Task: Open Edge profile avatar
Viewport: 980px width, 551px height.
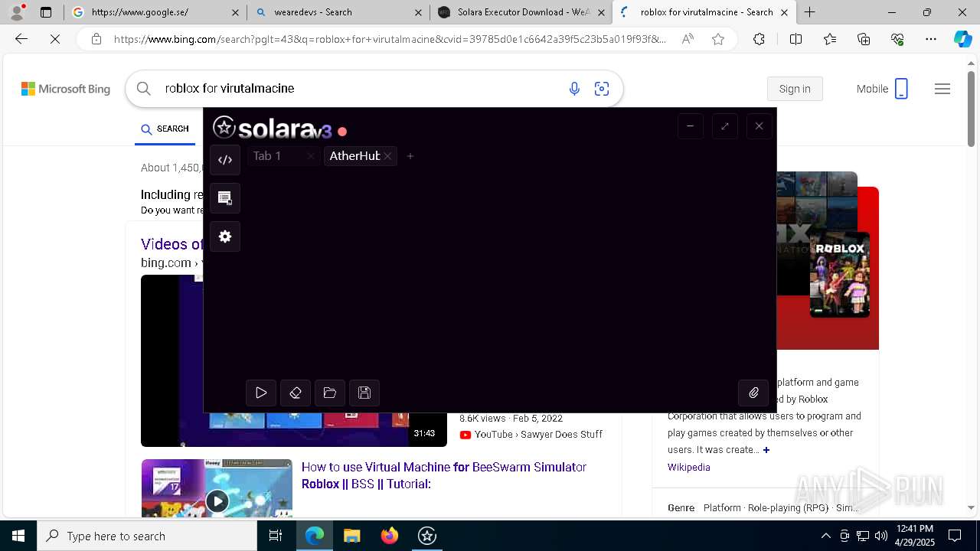Action: (x=17, y=12)
